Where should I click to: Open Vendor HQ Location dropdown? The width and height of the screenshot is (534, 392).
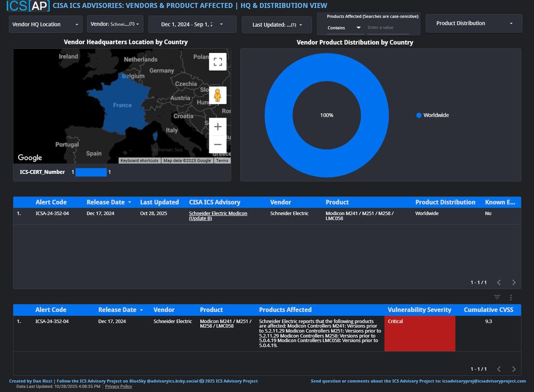pos(45,24)
